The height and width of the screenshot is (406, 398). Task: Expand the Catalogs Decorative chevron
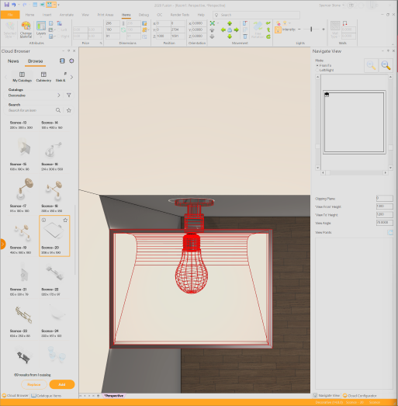(59, 95)
